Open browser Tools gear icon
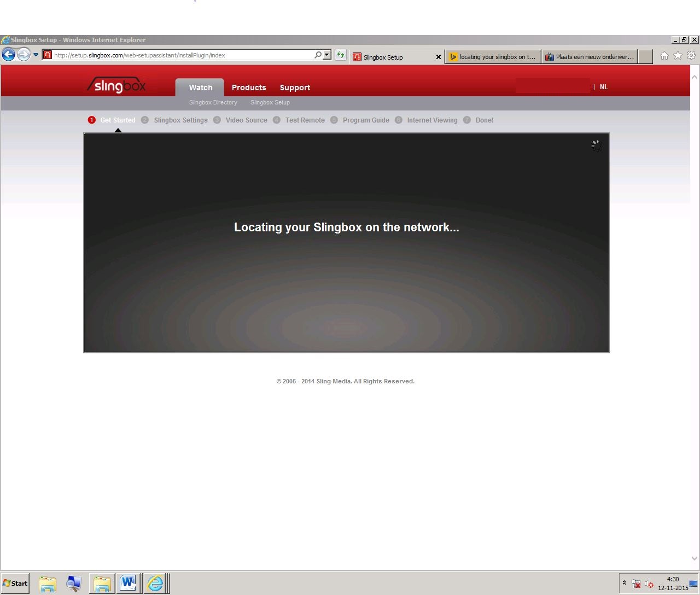Screen dimensions: 700x595 (691, 56)
